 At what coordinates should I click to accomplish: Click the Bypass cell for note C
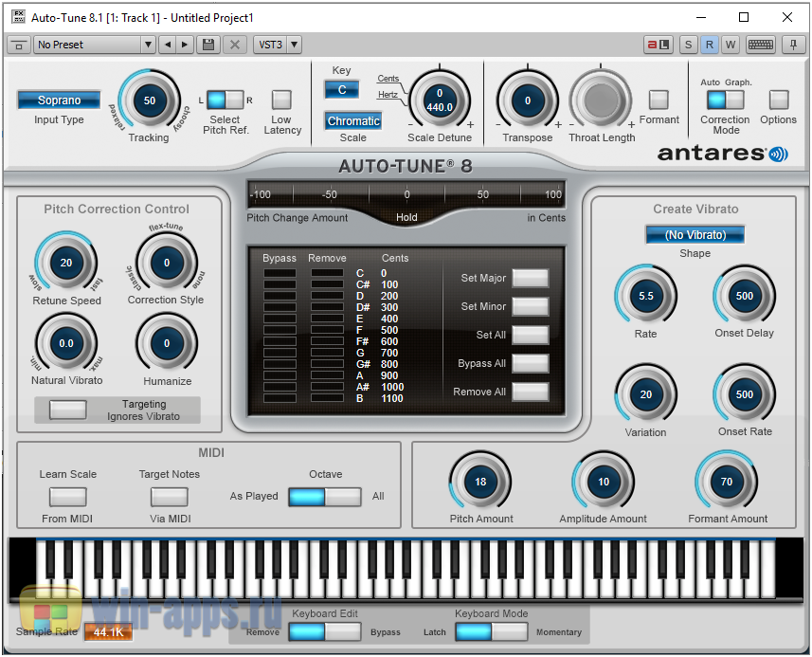(x=280, y=273)
